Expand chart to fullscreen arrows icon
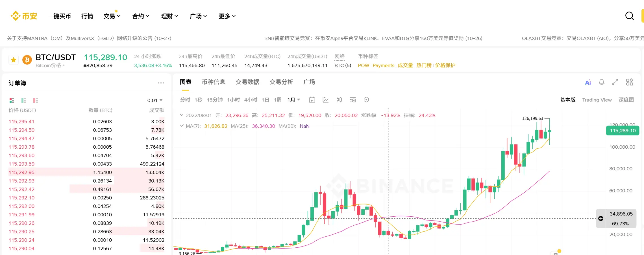The width and height of the screenshot is (644, 255). click(x=615, y=82)
